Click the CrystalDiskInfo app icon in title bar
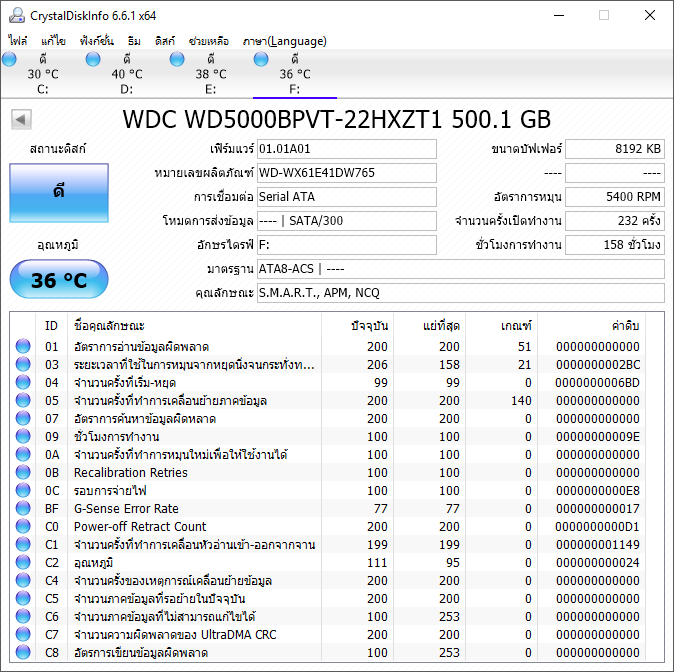The image size is (674, 672). pyautogui.click(x=17, y=15)
